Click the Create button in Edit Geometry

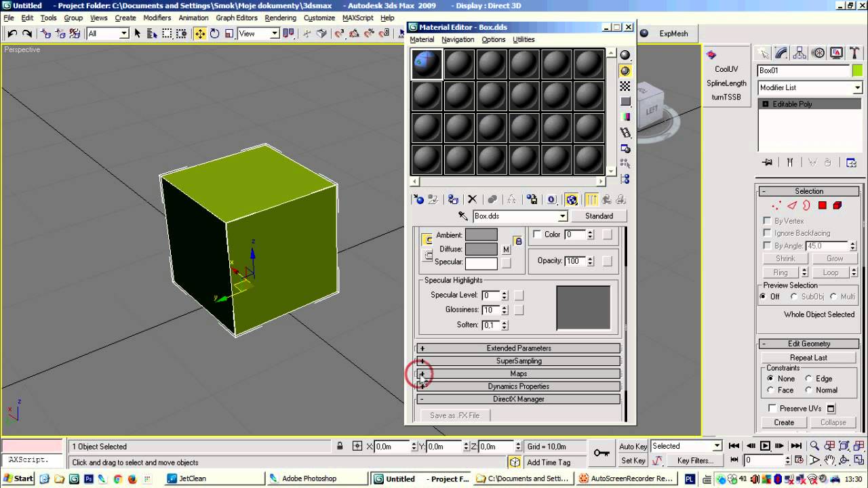point(784,422)
